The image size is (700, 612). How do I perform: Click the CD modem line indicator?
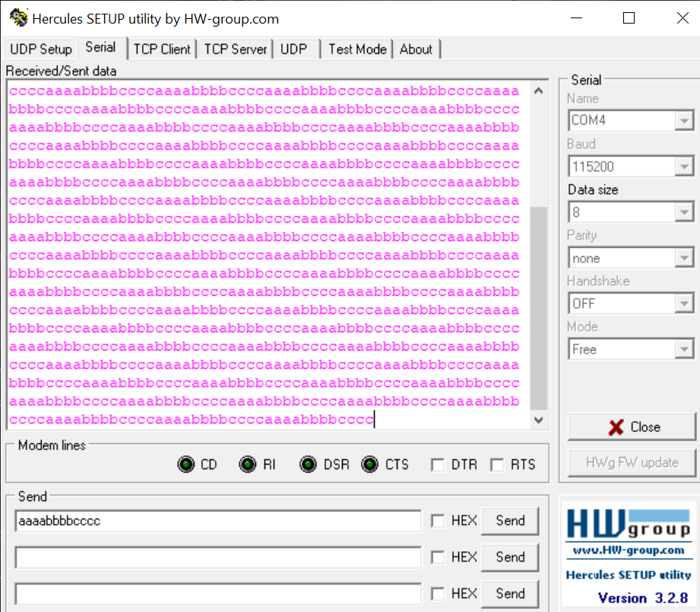pyautogui.click(x=185, y=464)
